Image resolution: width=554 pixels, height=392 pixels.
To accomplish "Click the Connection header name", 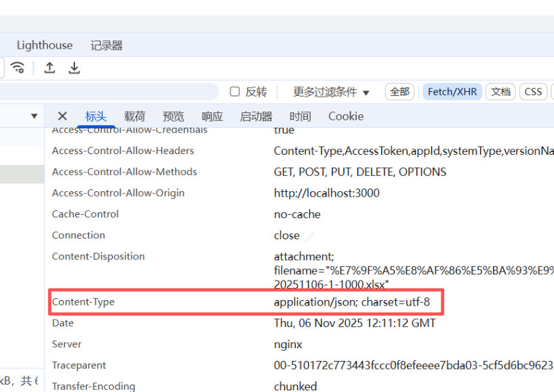I will point(78,235).
